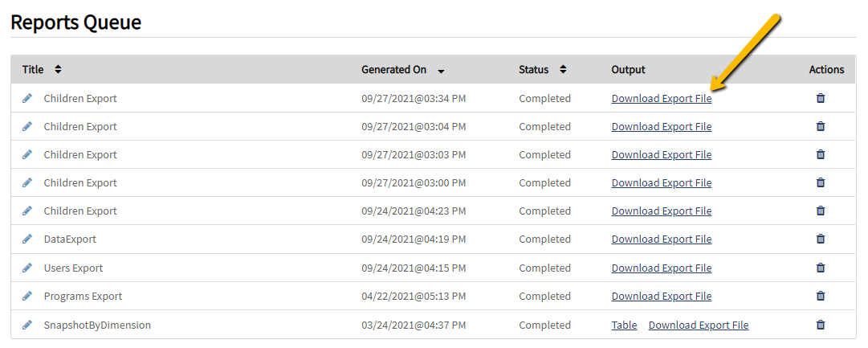
Task: Download the 03:34 PM Children Export file
Action: click(x=661, y=98)
